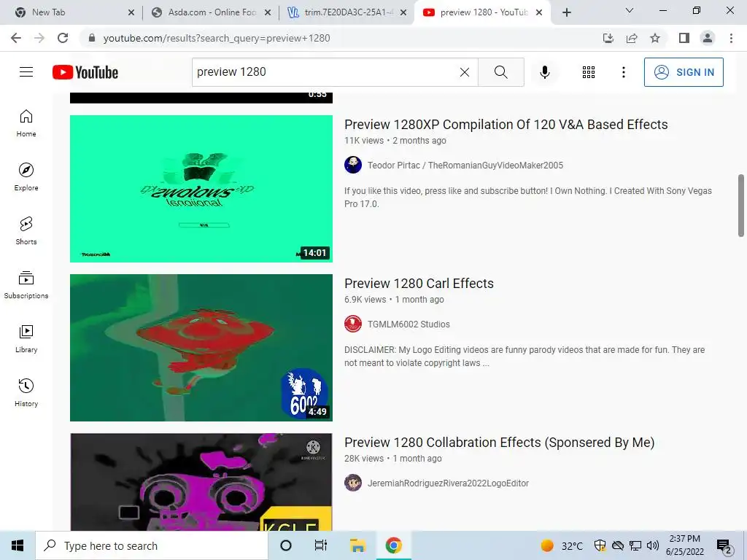Go back with the browser back arrow
Screen dimensions: 747x560
coord(16,38)
